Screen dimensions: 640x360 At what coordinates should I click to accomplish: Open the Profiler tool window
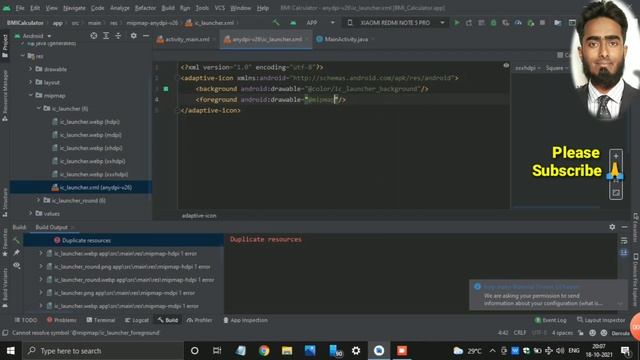200,320
